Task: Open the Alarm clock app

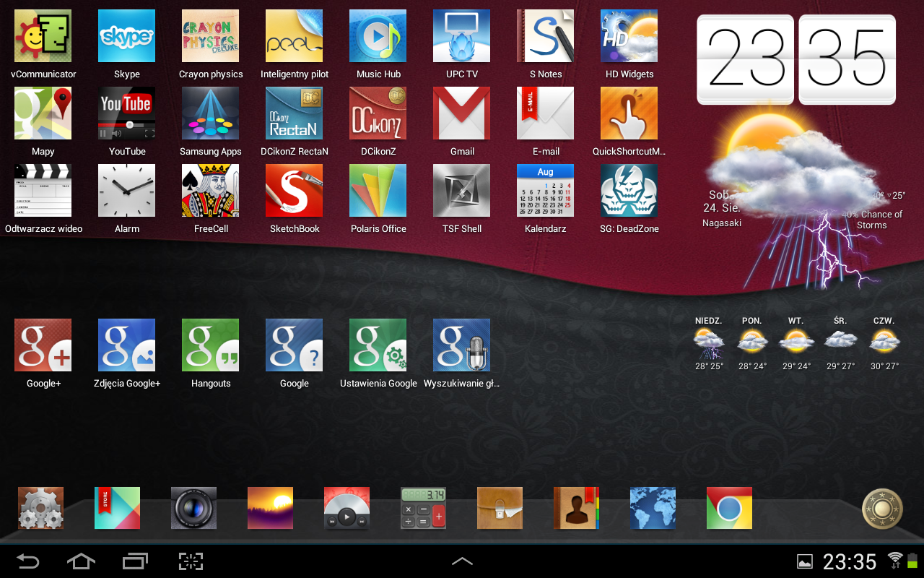Action: tap(127, 191)
